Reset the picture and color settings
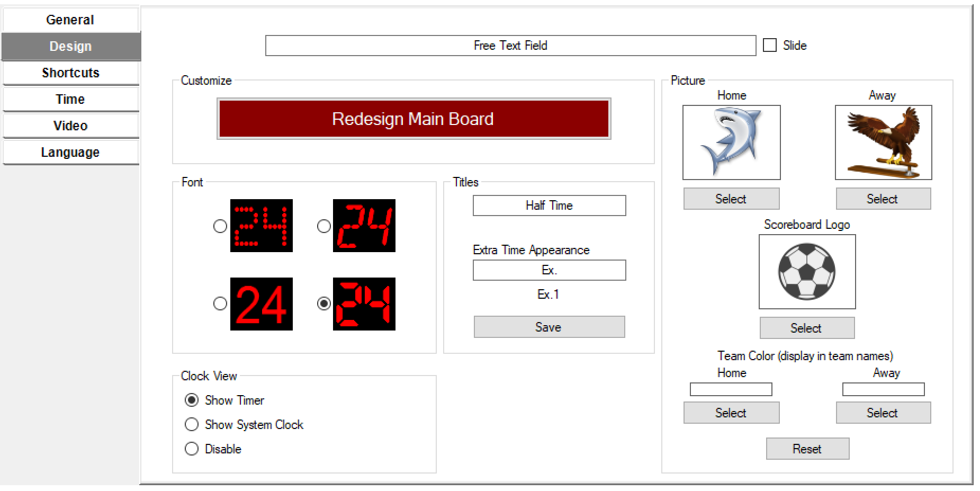 click(807, 449)
